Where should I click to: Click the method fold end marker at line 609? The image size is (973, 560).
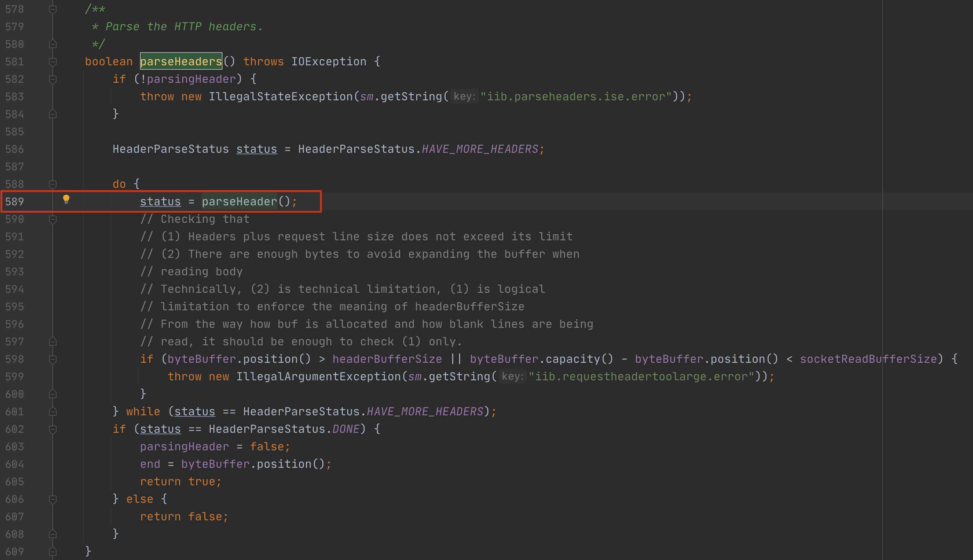point(53,552)
